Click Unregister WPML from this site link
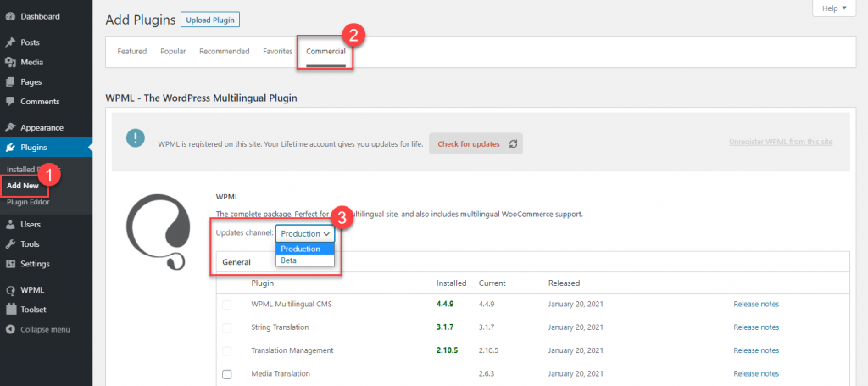 pyautogui.click(x=781, y=142)
